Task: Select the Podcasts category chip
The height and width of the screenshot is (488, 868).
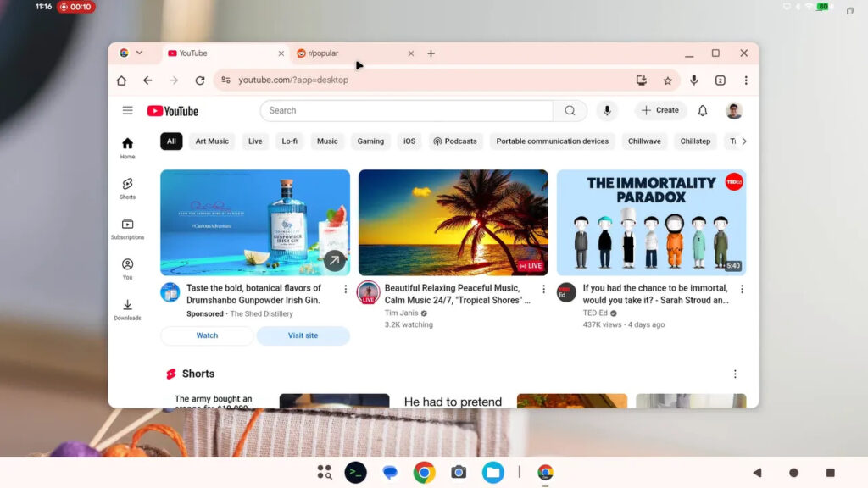Action: pos(455,141)
